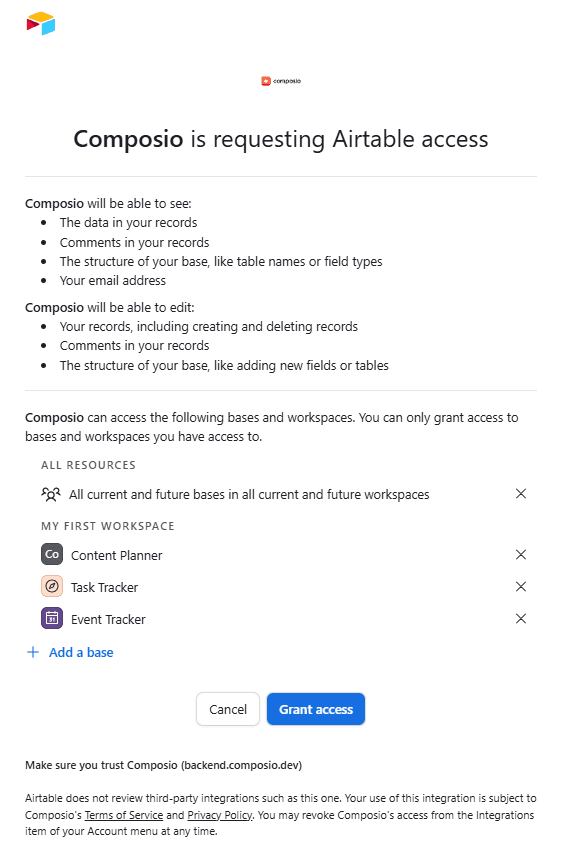Click the plus icon beside Add a base
573x859 pixels.
[33, 652]
